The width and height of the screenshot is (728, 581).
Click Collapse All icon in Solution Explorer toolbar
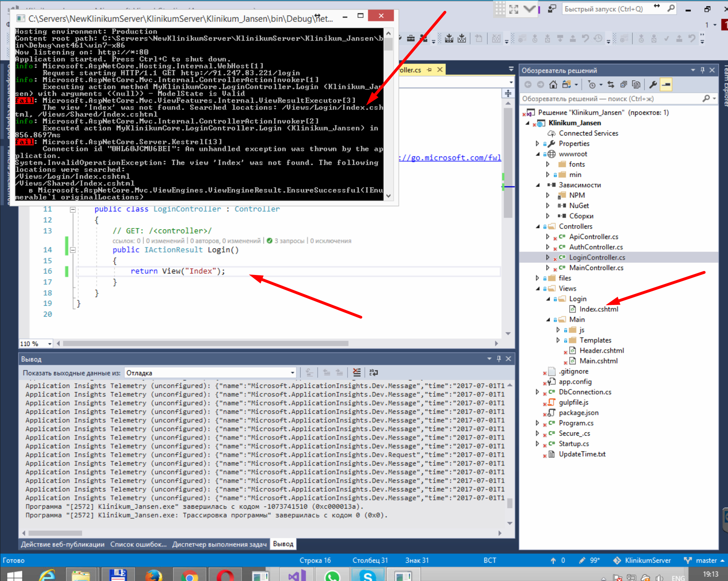pyautogui.click(x=623, y=85)
